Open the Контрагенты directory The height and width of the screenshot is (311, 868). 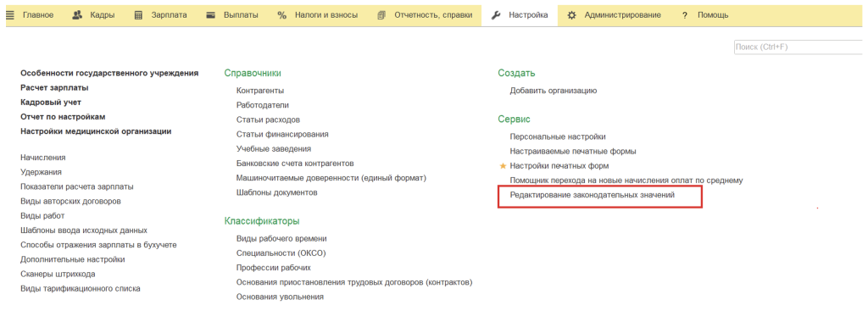(x=260, y=90)
